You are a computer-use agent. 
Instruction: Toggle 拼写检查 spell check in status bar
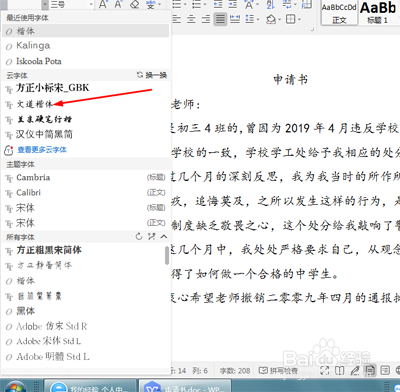278,370
